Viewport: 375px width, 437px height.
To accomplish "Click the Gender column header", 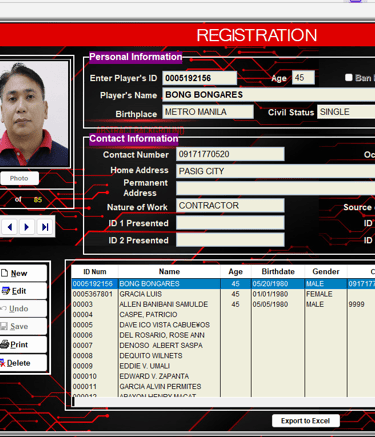I will (326, 272).
